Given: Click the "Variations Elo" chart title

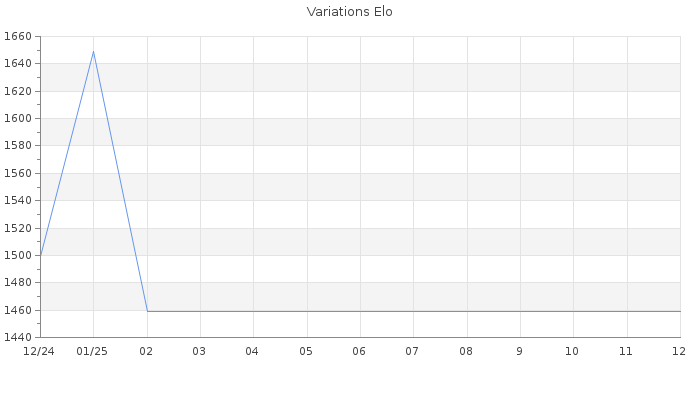Looking at the screenshot, I should 349,12.
